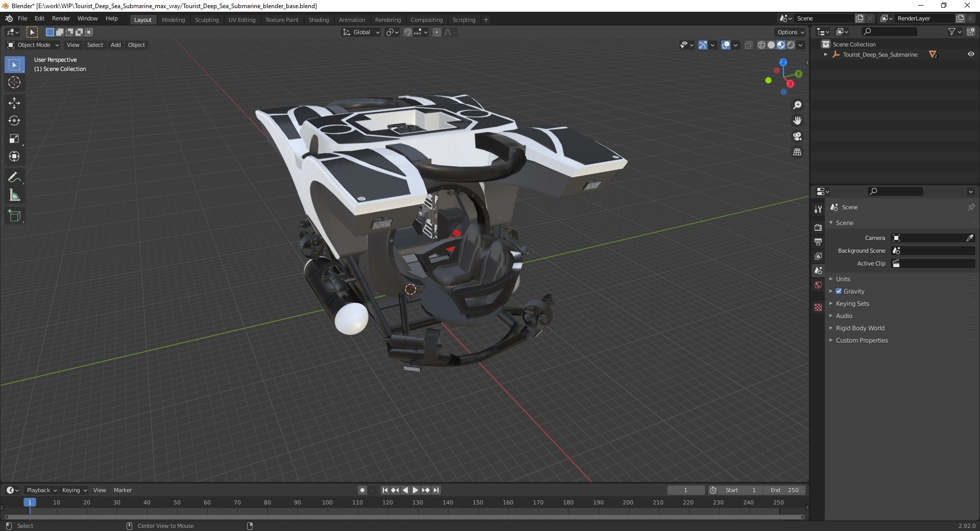This screenshot has height=531, width=980.
Task: Switch to UV Editing workspace tab
Action: tap(242, 20)
